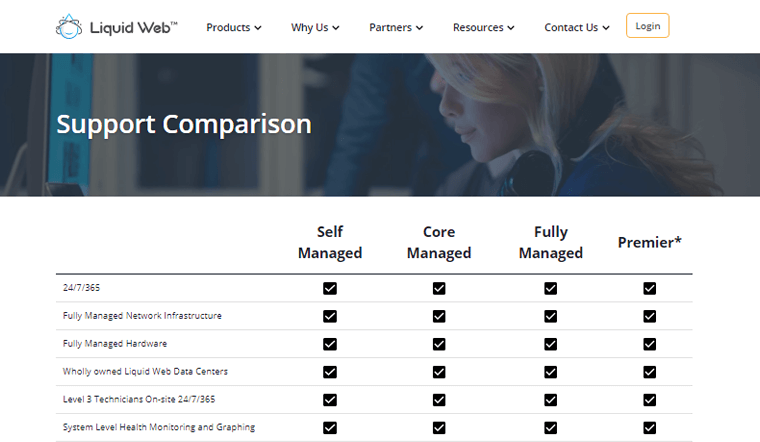Click the Premier checkmark for Wholly owned Data Centers

(x=649, y=372)
